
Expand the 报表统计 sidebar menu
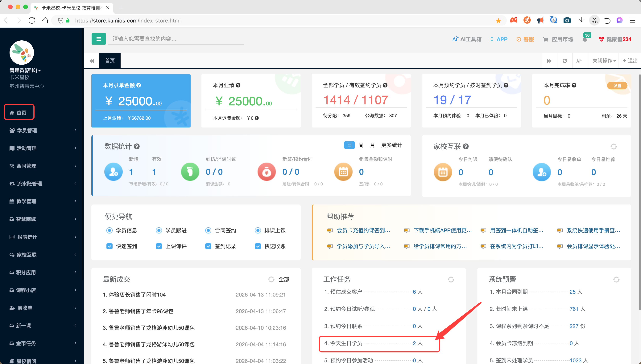42,237
